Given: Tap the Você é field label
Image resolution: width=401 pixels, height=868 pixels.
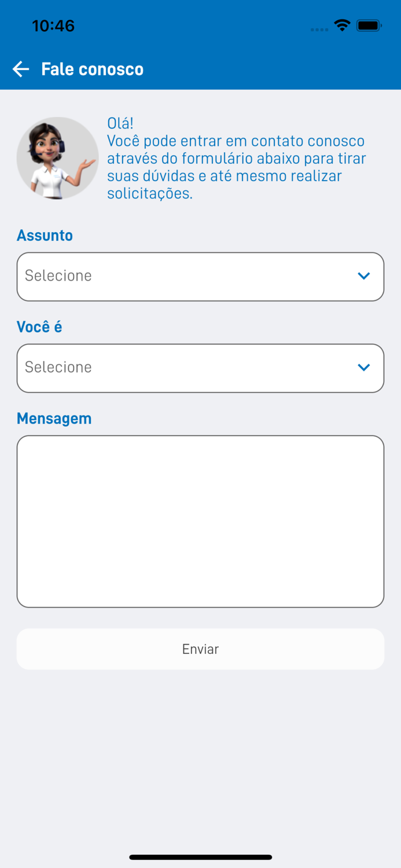Looking at the screenshot, I should click(x=39, y=326).
